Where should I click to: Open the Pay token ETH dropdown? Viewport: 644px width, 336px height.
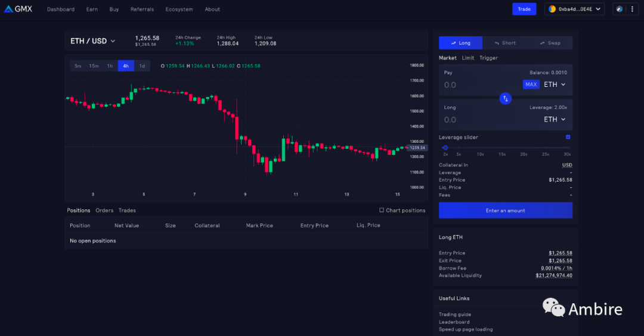click(x=555, y=85)
